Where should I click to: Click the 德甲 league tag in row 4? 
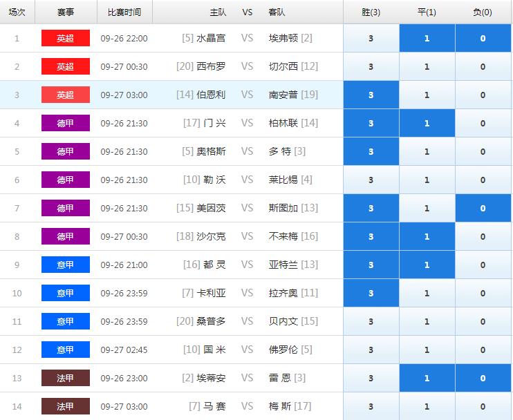(x=66, y=123)
